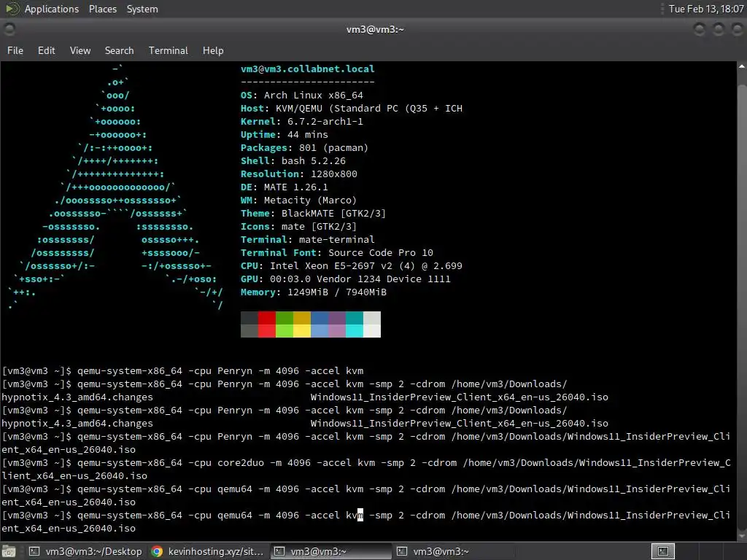This screenshot has height=560, width=747.
Task: Click the 'Packages: 801 (pacman)' line
Action: [x=304, y=147]
